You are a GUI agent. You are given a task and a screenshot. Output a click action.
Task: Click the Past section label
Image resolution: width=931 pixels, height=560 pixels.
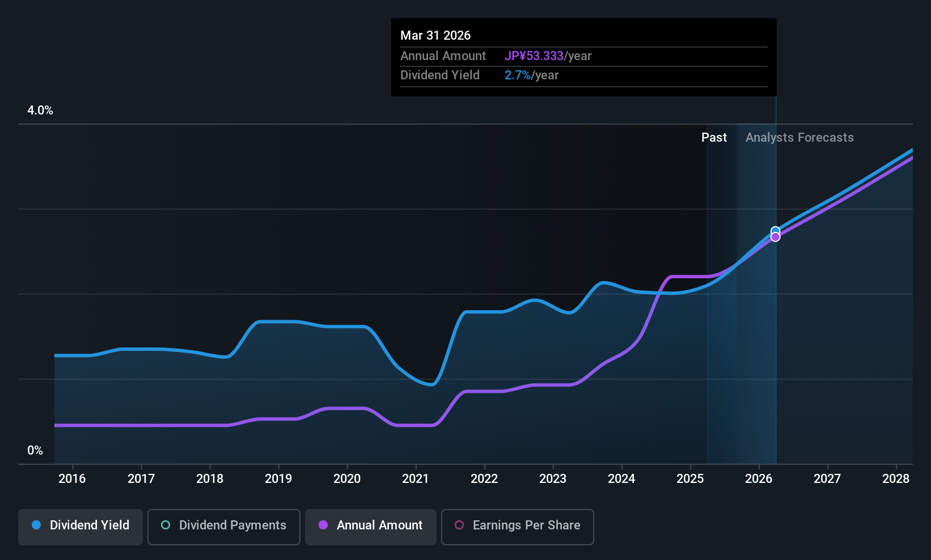point(714,137)
